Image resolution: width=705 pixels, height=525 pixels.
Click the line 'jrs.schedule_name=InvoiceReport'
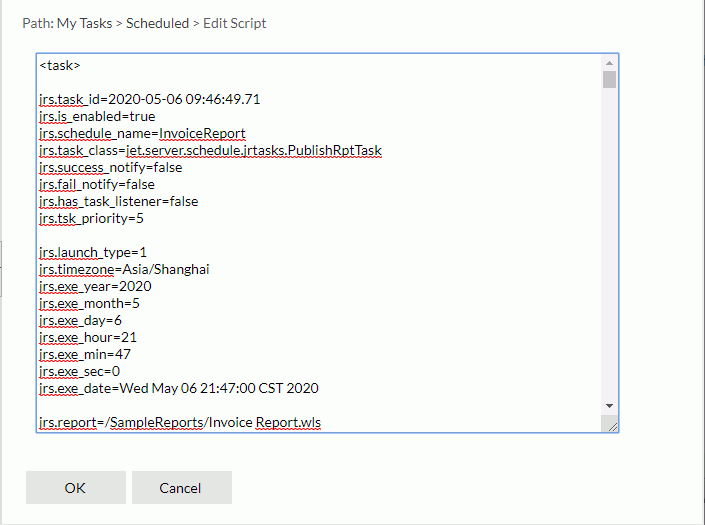point(142,133)
